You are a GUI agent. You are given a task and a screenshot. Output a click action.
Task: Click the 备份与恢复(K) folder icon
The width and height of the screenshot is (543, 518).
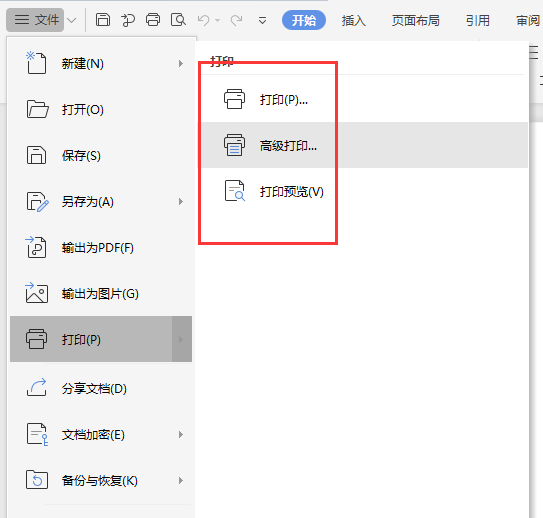tap(37, 480)
